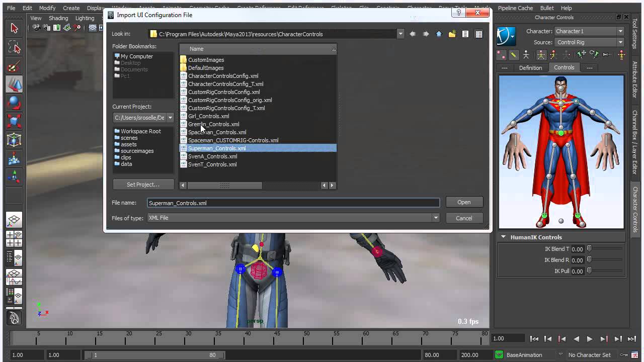Click the Open button in the dialog
Image resolution: width=644 pixels, height=362 pixels.
[x=464, y=202]
